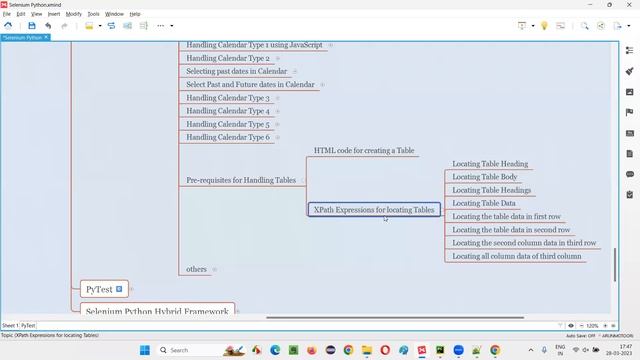Click the zoom out minus button
This screenshot has width=640, height=360.
pos(581,326)
